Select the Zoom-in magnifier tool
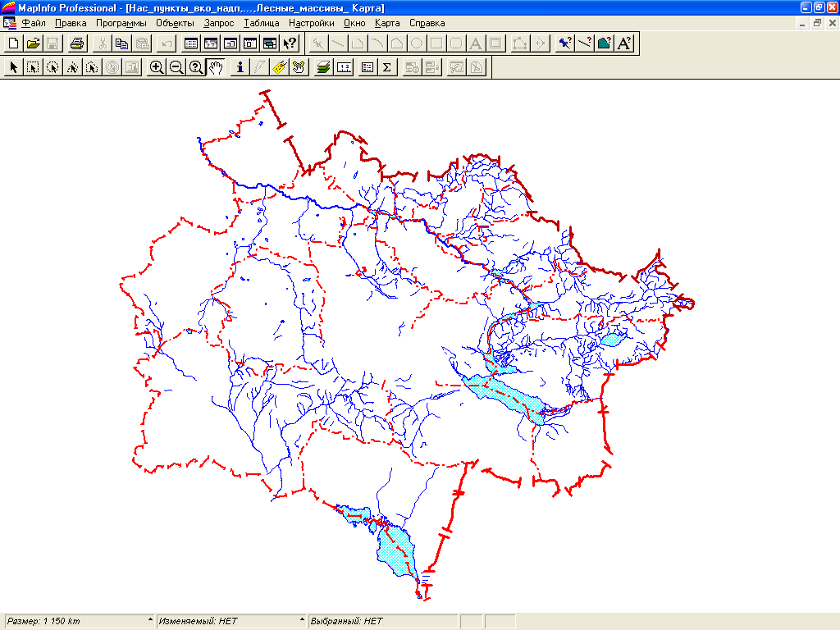Viewport: 840px width, 630px height. 156,67
